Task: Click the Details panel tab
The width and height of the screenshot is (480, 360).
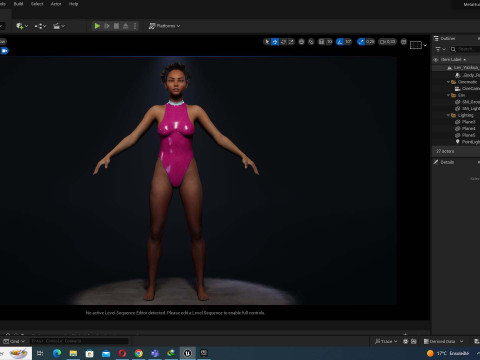Action: pos(444,162)
